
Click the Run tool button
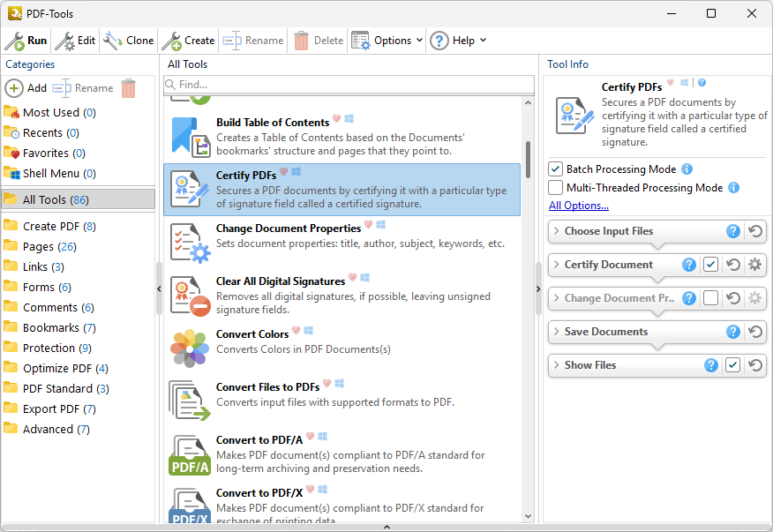click(x=26, y=41)
